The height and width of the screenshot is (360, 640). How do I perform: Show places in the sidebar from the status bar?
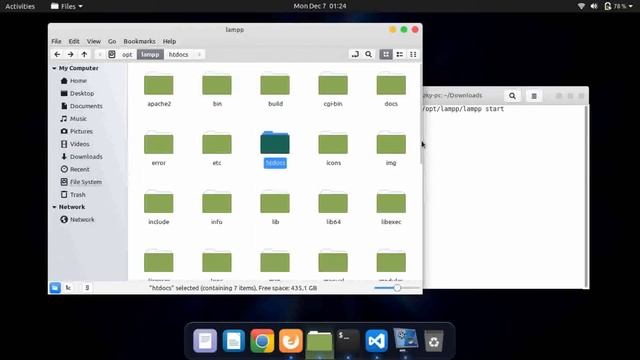coord(55,288)
